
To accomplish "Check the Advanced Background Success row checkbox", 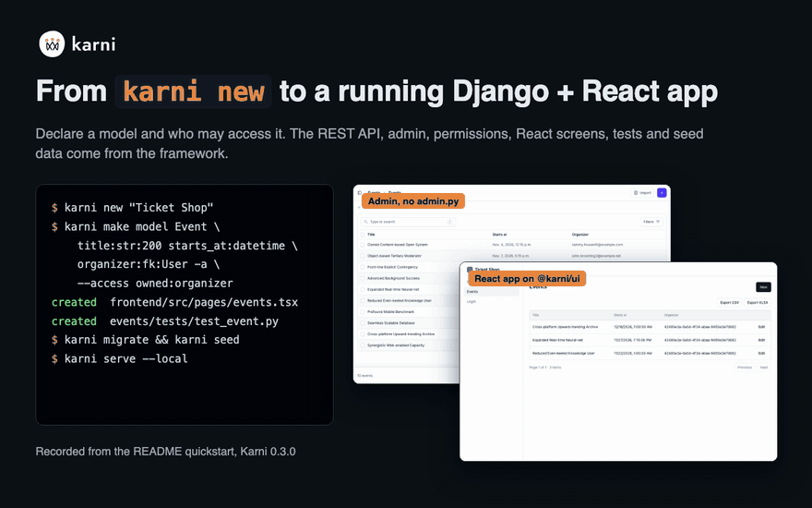I will pos(363,278).
